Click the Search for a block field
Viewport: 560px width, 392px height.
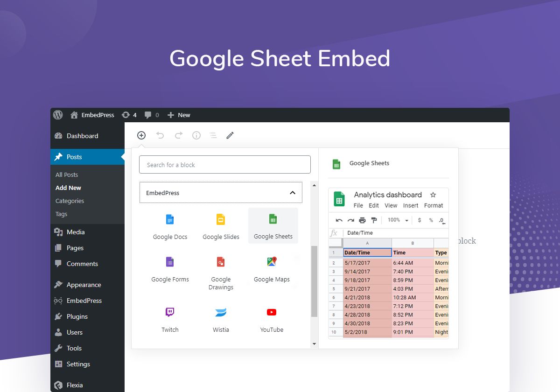pos(224,164)
